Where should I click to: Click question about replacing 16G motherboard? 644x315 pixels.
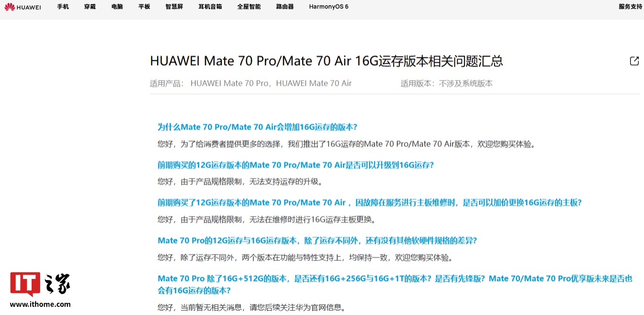click(x=369, y=203)
